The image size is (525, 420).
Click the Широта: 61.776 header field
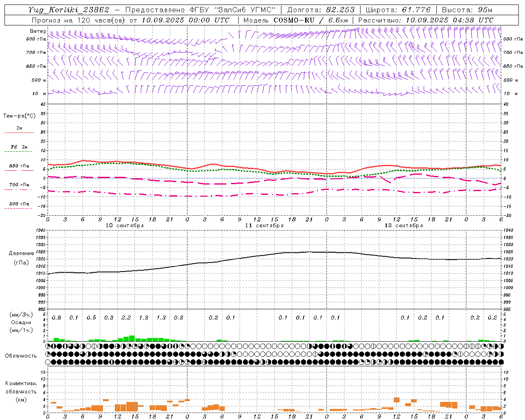click(x=398, y=10)
